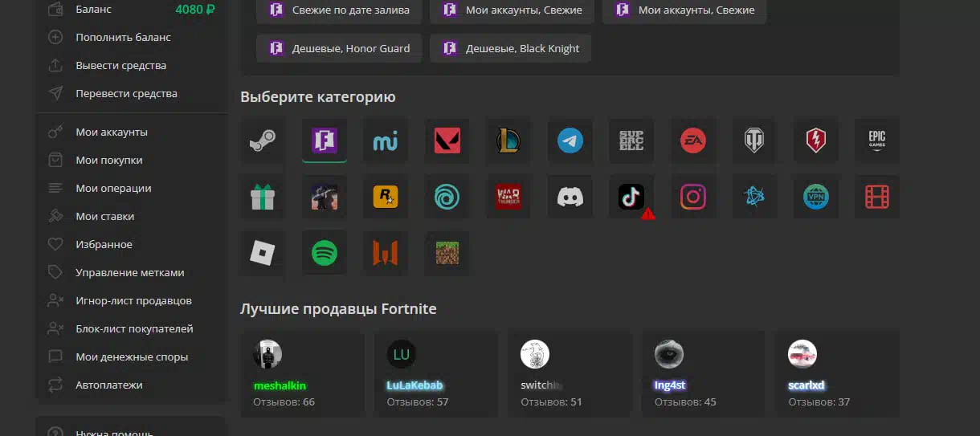Open Пополнить баланс in sidebar
The image size is (980, 436).
pos(132,37)
